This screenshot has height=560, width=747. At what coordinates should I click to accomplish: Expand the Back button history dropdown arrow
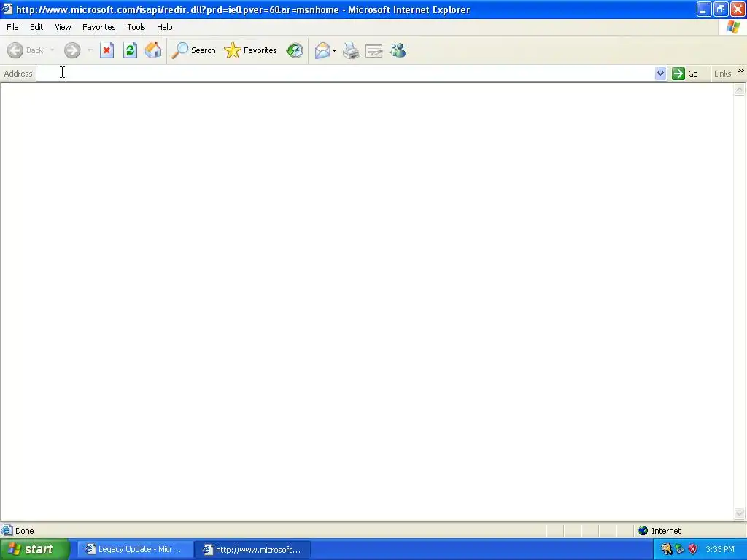point(52,50)
